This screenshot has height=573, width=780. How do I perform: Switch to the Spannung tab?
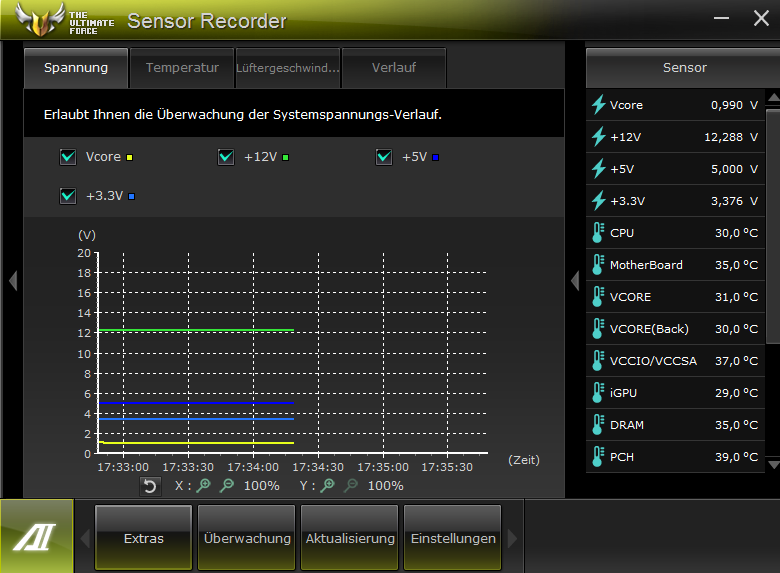coord(76,68)
